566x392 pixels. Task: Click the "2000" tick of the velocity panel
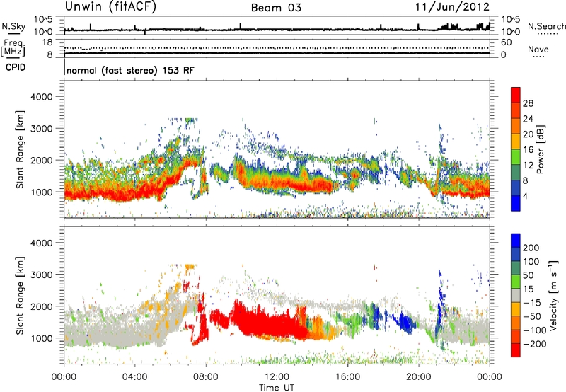[x=41, y=306]
